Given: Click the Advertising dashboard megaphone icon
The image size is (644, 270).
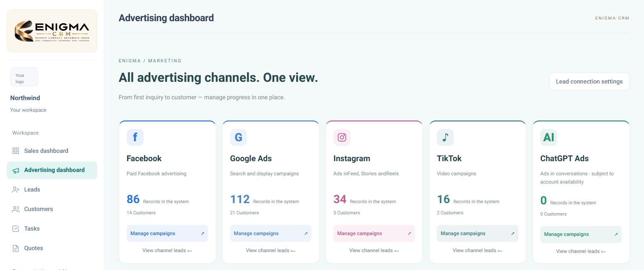Looking at the screenshot, I should [x=16, y=170].
